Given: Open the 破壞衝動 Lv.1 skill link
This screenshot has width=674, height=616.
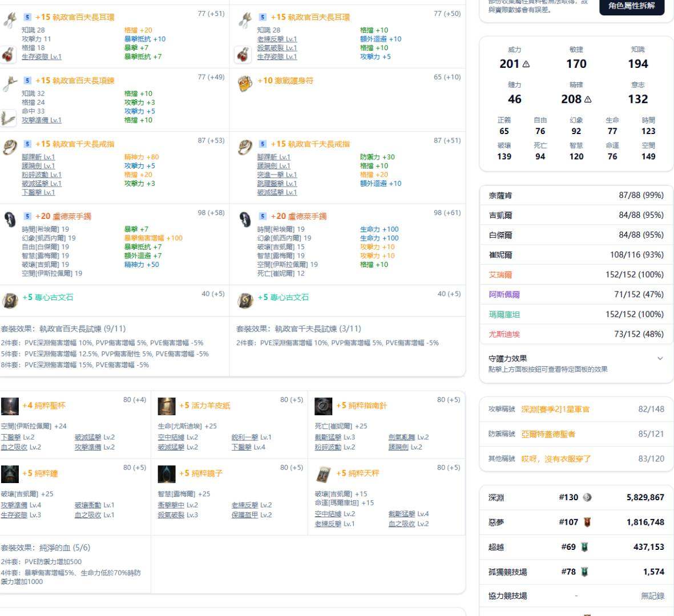Looking at the screenshot, I should (x=95, y=505).
